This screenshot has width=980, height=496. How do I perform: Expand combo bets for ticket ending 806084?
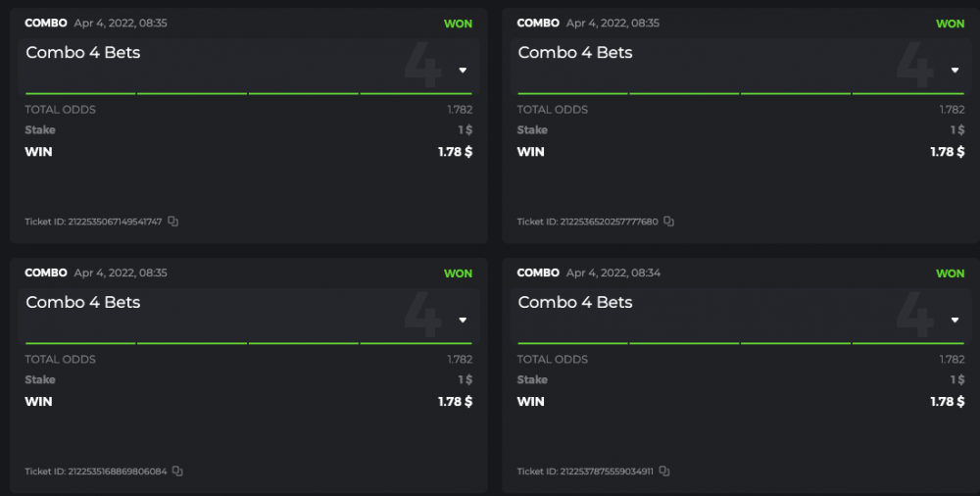(x=463, y=321)
